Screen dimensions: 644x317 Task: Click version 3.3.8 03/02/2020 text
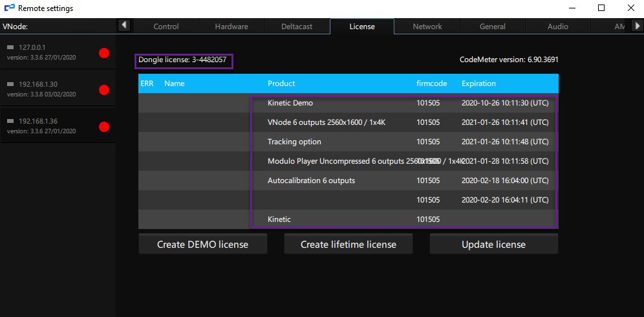[x=41, y=94]
